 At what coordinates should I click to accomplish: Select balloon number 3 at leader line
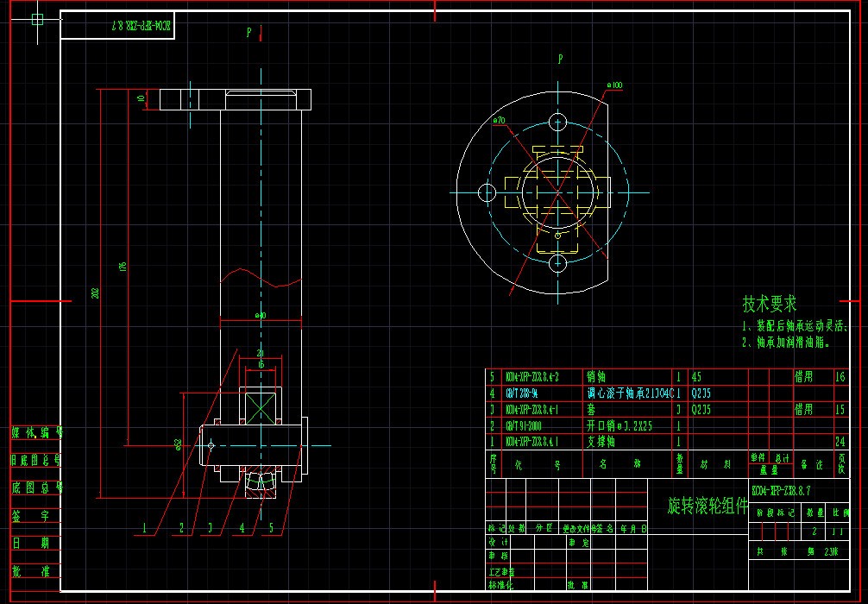[211, 527]
